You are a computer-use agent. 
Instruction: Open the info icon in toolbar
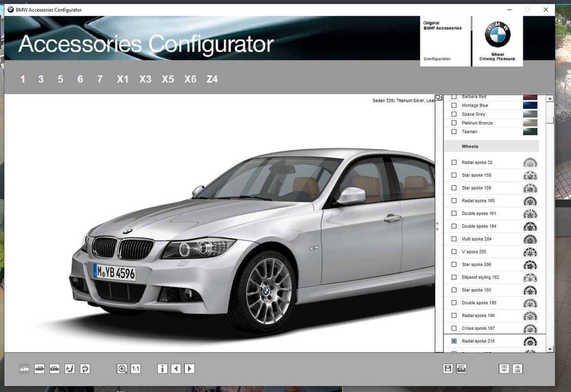[x=162, y=369]
